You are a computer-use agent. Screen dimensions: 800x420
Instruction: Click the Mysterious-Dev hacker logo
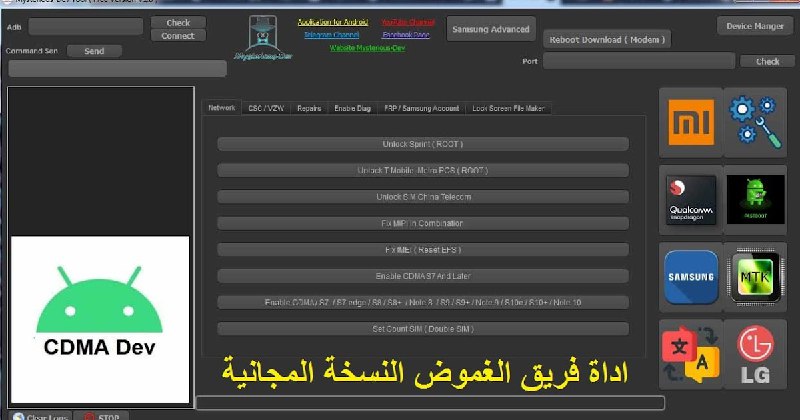[263, 38]
